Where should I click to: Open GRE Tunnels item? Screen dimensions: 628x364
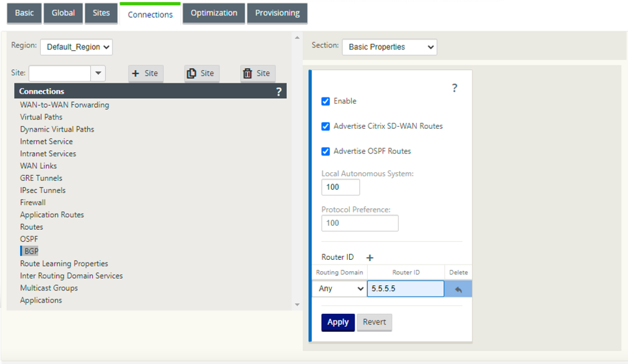[41, 178]
